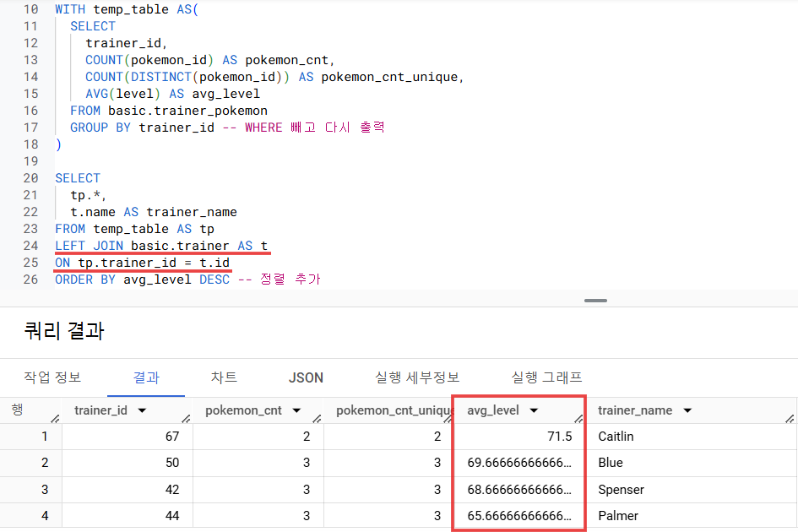This screenshot has height=532, width=798.
Task: Place cursor on LEFT JOIN basic.trainer line
Action: click(x=161, y=246)
